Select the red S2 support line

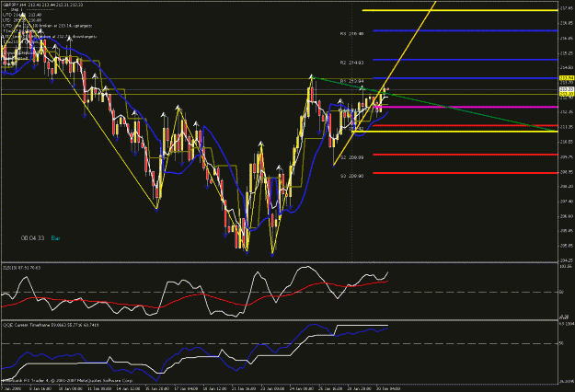[x=466, y=155]
